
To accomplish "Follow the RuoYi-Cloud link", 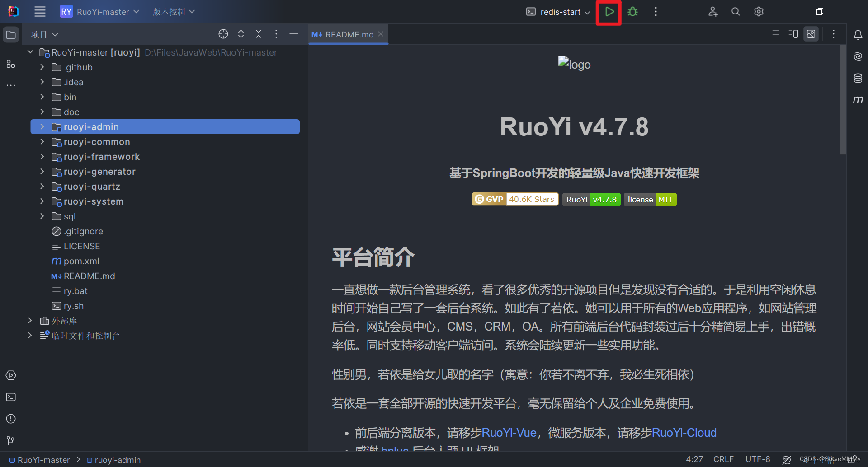I will (684, 433).
